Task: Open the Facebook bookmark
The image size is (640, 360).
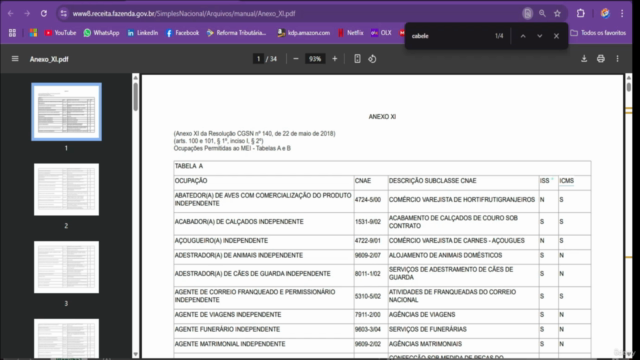Action: tap(182, 33)
